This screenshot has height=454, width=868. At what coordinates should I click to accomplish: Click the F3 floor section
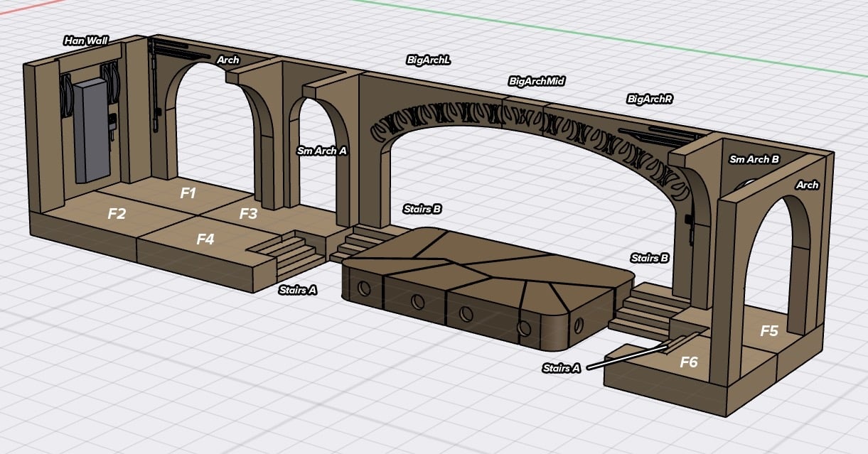coord(250,213)
